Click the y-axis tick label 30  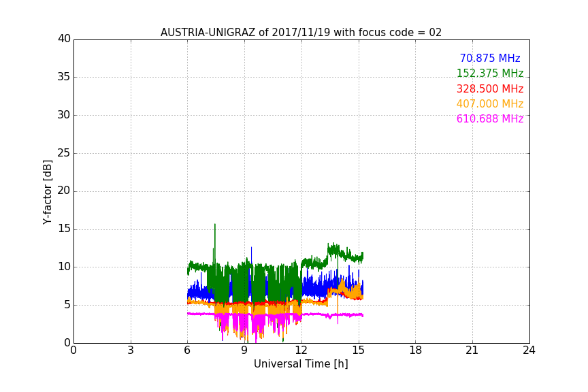tap(64, 115)
